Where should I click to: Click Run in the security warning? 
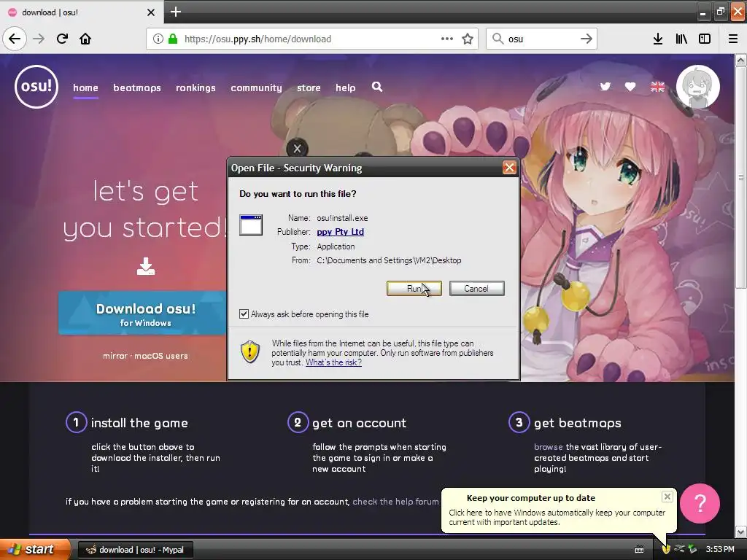tap(414, 289)
